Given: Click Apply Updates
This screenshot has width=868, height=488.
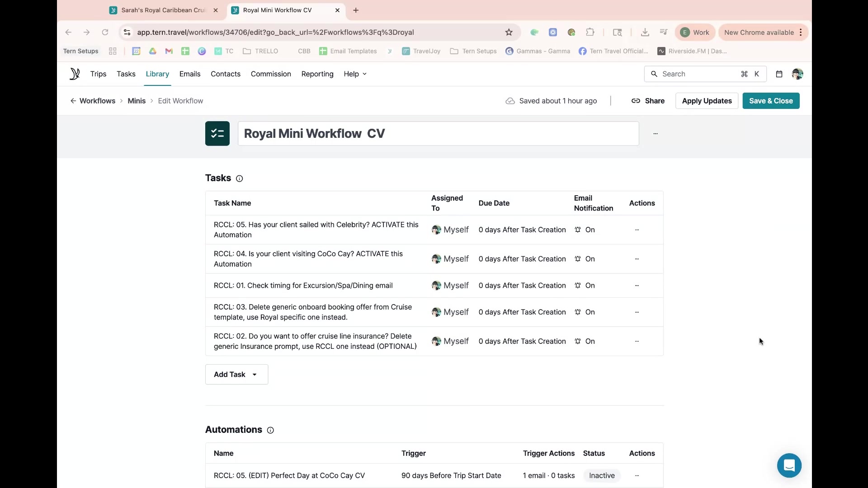Looking at the screenshot, I should tap(707, 101).
